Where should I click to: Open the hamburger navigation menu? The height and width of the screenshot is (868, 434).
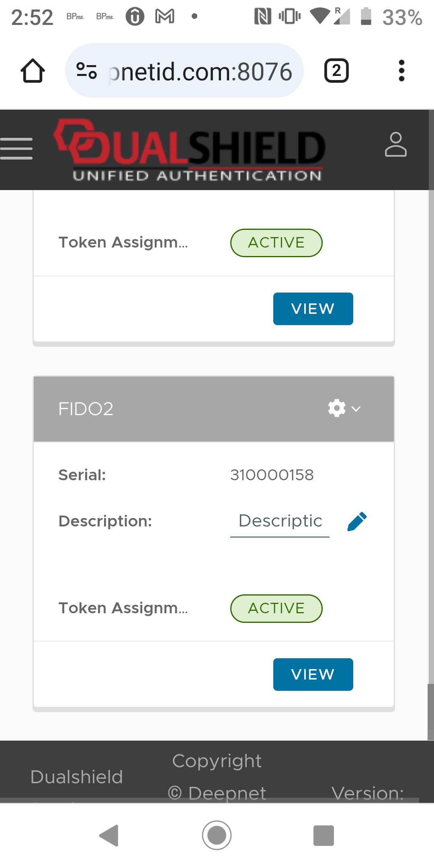pyautogui.click(x=16, y=149)
